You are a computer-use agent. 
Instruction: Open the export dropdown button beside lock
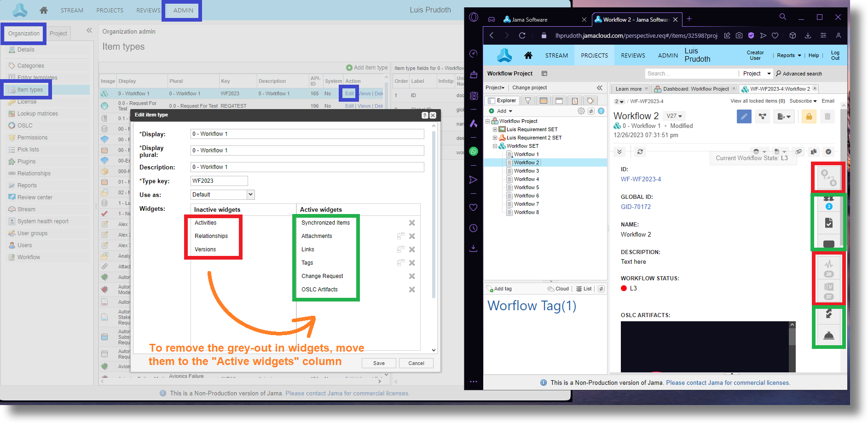pos(783,116)
